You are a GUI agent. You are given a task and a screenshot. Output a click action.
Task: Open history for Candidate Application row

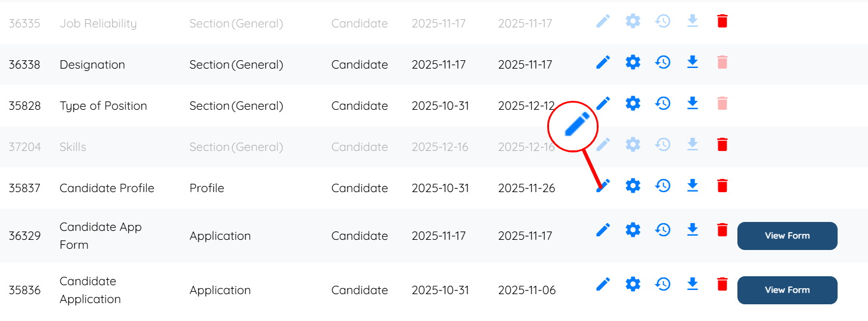pos(662,284)
